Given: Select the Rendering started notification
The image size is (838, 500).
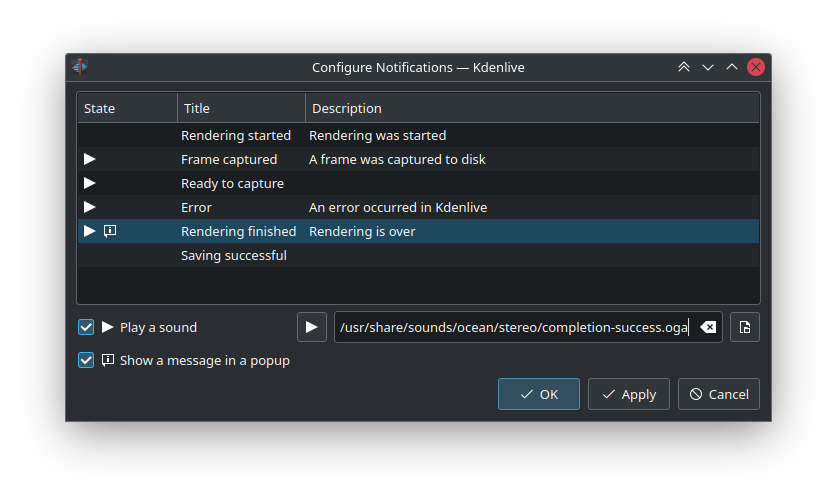Looking at the screenshot, I should click(236, 135).
